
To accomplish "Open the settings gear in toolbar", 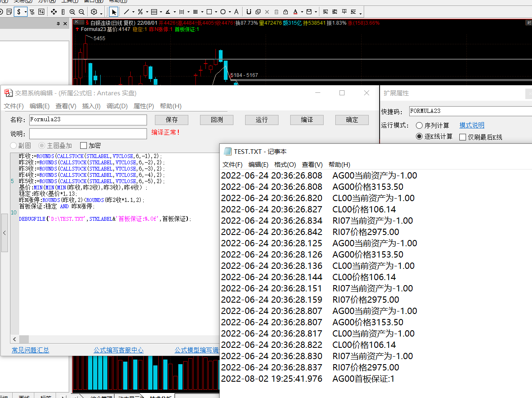I will [94, 12].
